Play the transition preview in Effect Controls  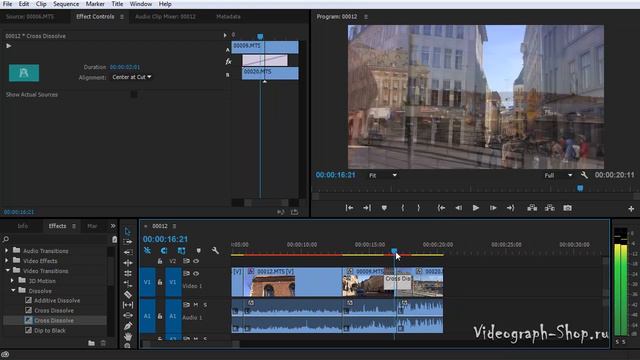[x=9, y=46]
